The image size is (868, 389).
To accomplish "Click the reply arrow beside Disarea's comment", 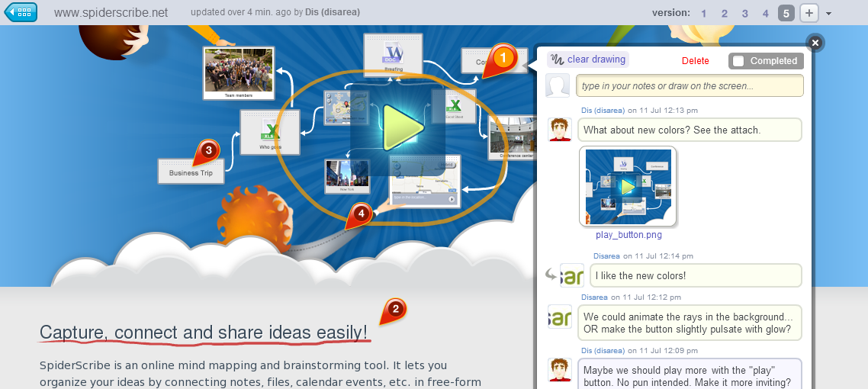I will click(551, 275).
